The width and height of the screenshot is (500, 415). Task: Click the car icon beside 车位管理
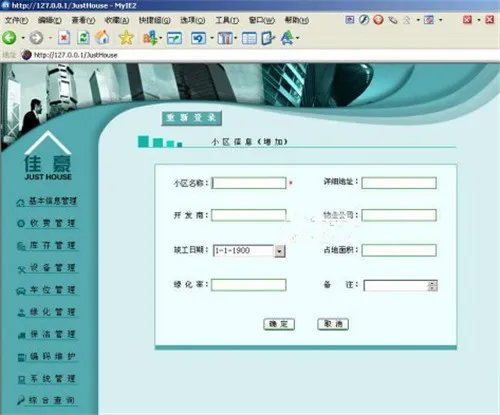(x=21, y=291)
